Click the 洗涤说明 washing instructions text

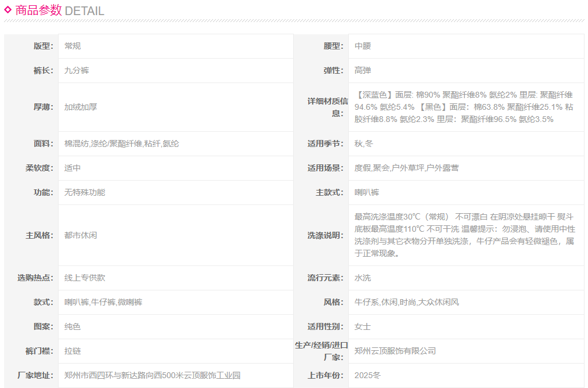(464, 235)
